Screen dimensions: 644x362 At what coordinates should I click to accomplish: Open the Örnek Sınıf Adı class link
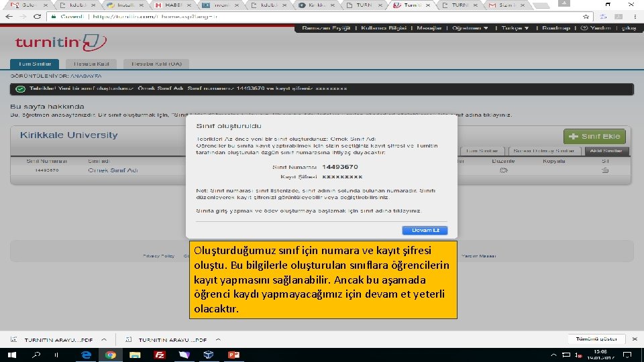click(113, 170)
